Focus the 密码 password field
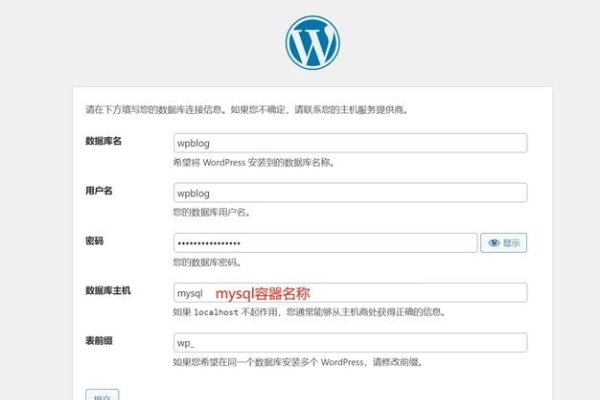Viewport: 600px width, 400px height. coord(325,243)
